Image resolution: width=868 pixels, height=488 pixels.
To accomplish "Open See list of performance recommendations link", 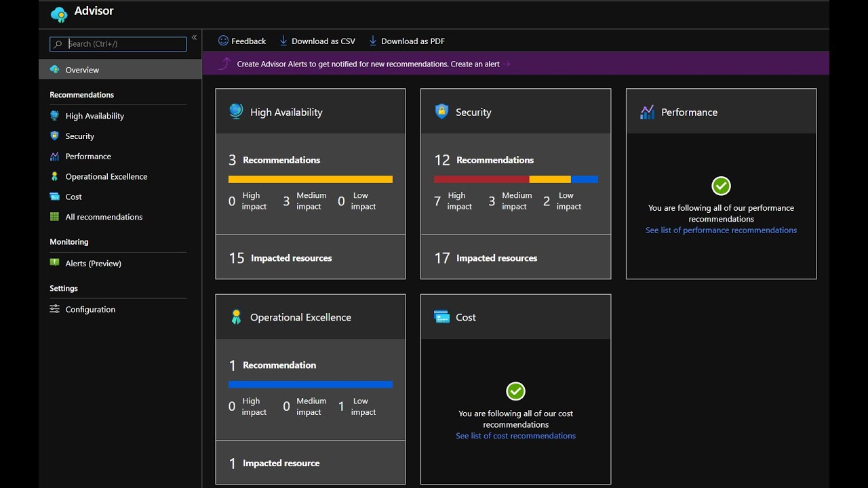I will click(721, 230).
